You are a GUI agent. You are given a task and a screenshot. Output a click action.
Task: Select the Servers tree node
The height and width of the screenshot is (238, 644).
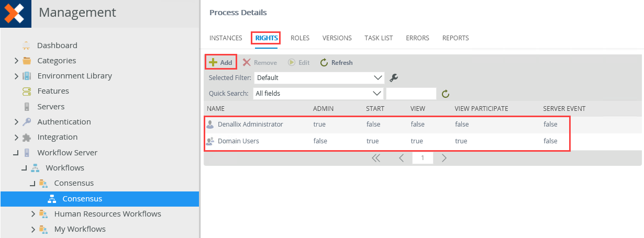point(51,106)
